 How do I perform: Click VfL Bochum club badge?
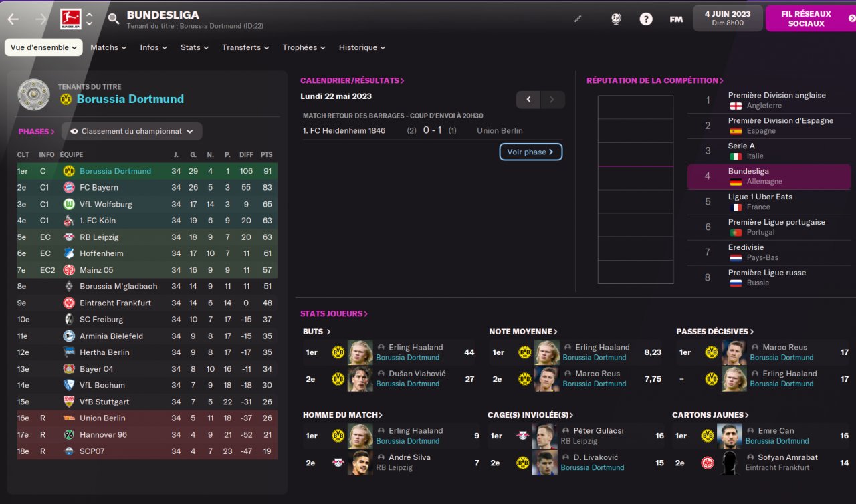68,385
